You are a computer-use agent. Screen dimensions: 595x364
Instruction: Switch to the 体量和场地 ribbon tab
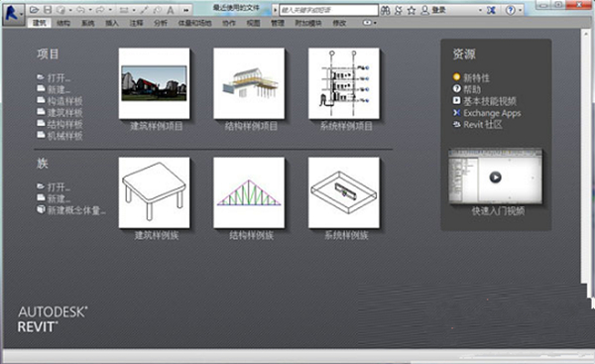(194, 23)
